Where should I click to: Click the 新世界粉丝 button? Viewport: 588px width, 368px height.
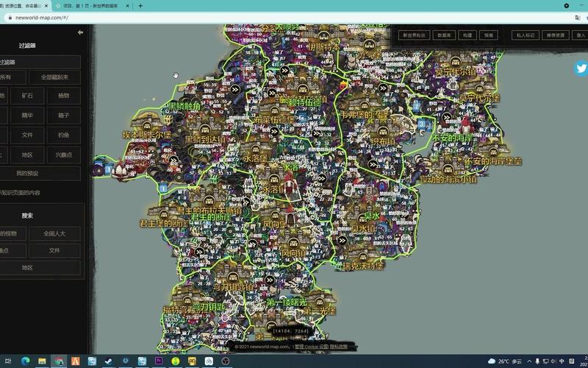[413, 35]
